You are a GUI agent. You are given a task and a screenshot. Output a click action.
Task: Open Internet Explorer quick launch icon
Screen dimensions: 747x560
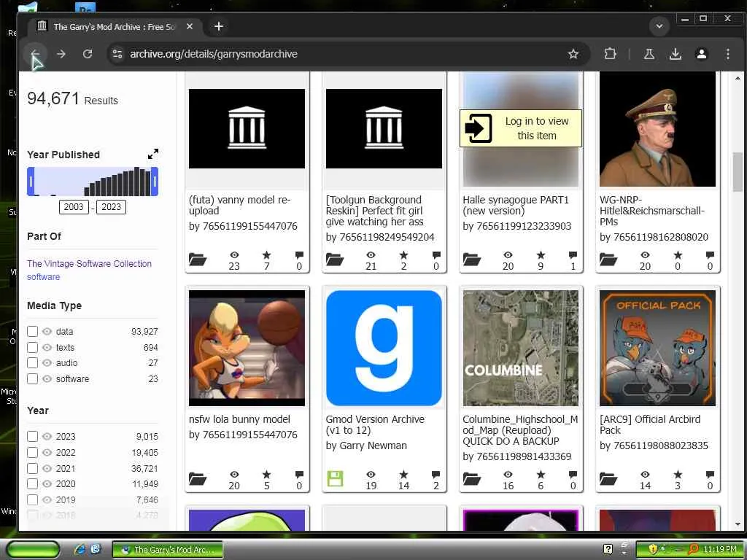pyautogui.click(x=80, y=550)
